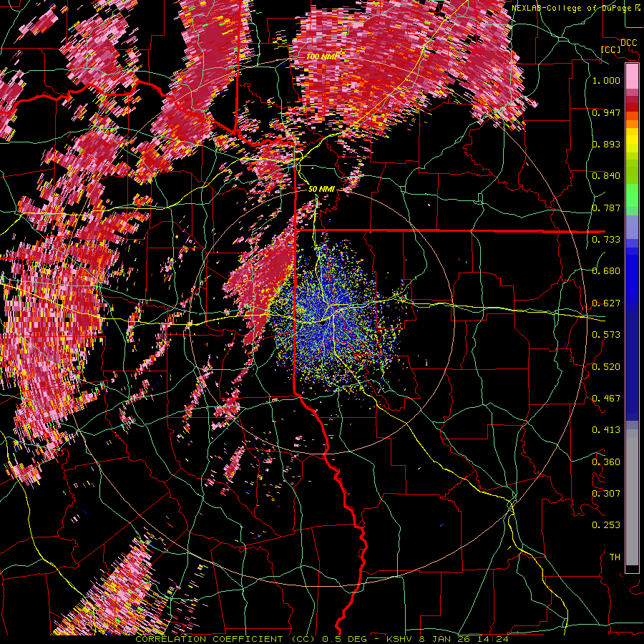Image resolution: width=644 pixels, height=644 pixels.
Task: Pick the yellow segment of the color bar
Action: pyautogui.click(x=632, y=140)
